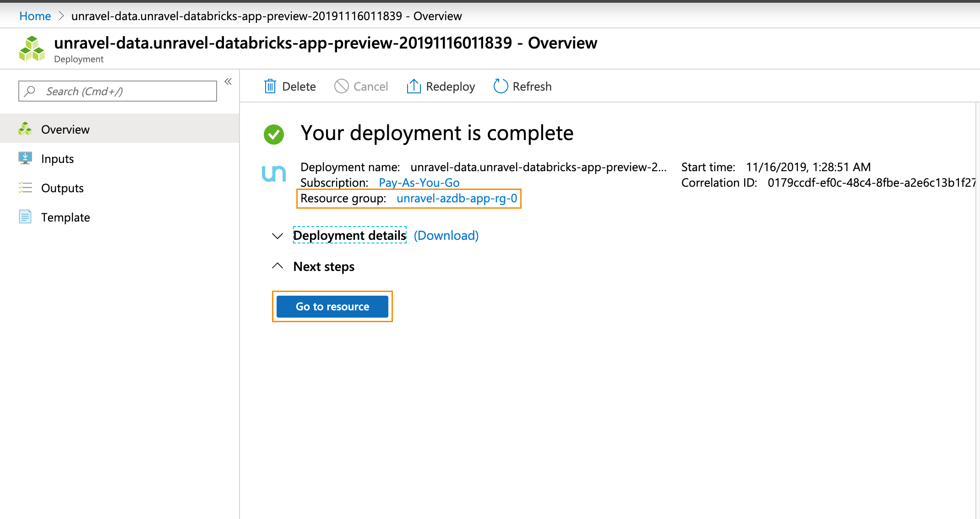Collapse the Next steps section

(x=278, y=266)
